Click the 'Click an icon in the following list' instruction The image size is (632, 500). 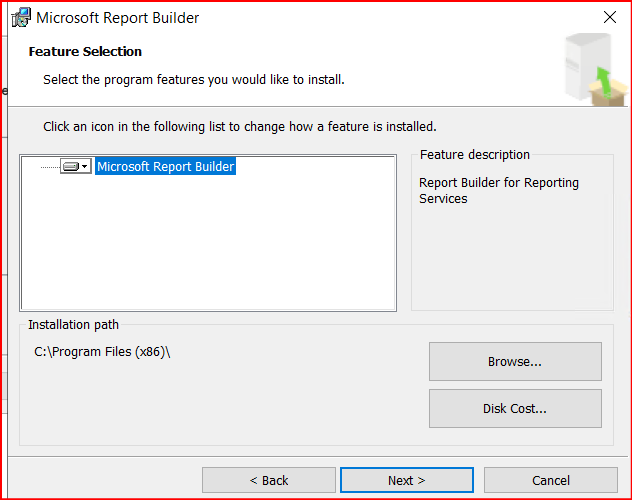pyautogui.click(x=239, y=127)
